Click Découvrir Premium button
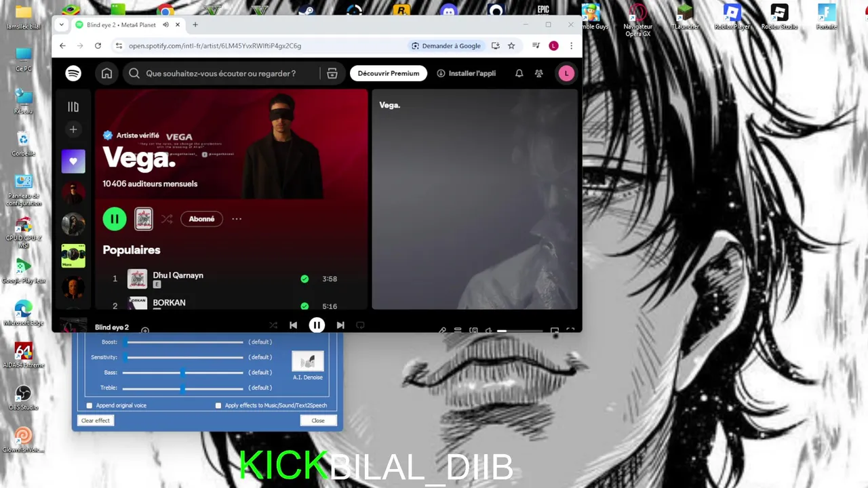 point(389,73)
